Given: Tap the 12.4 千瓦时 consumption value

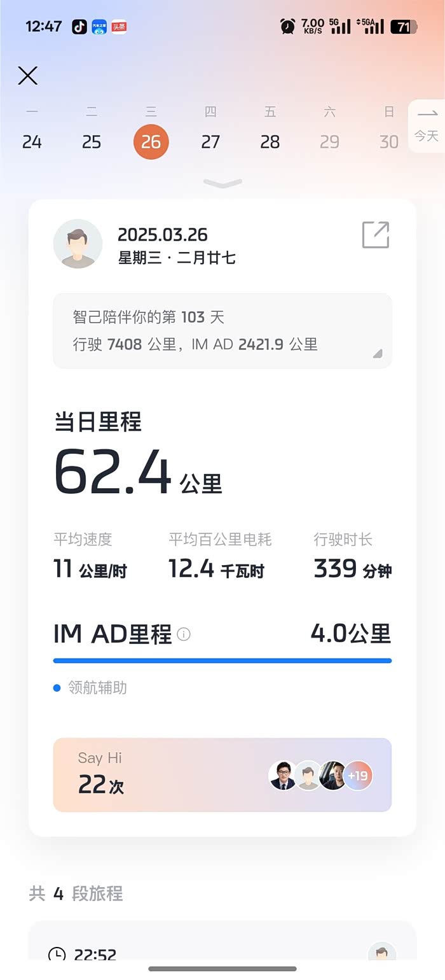Looking at the screenshot, I should 216,569.
